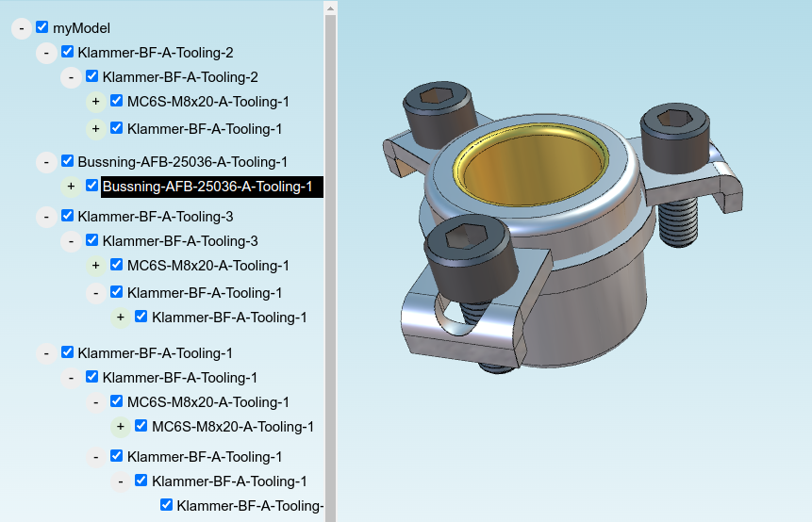Collapse the myModel root node
Screen dimensions: 812x522
pos(22,28)
